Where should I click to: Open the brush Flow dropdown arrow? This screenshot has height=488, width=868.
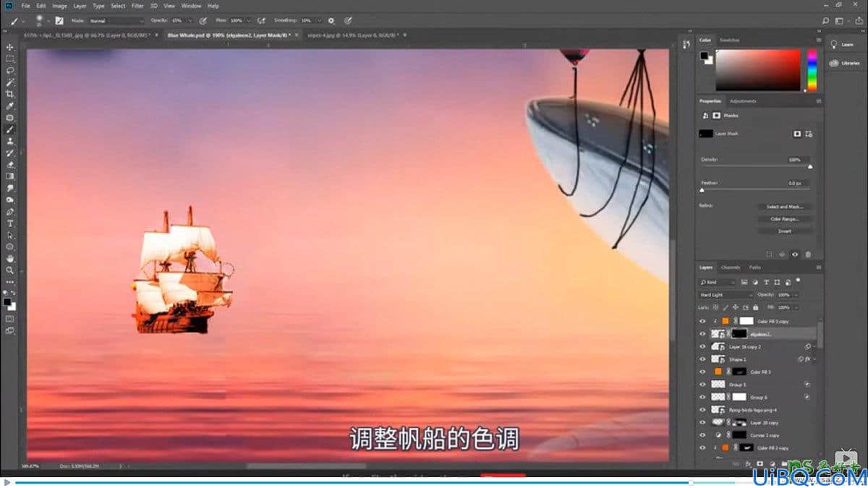tap(249, 21)
